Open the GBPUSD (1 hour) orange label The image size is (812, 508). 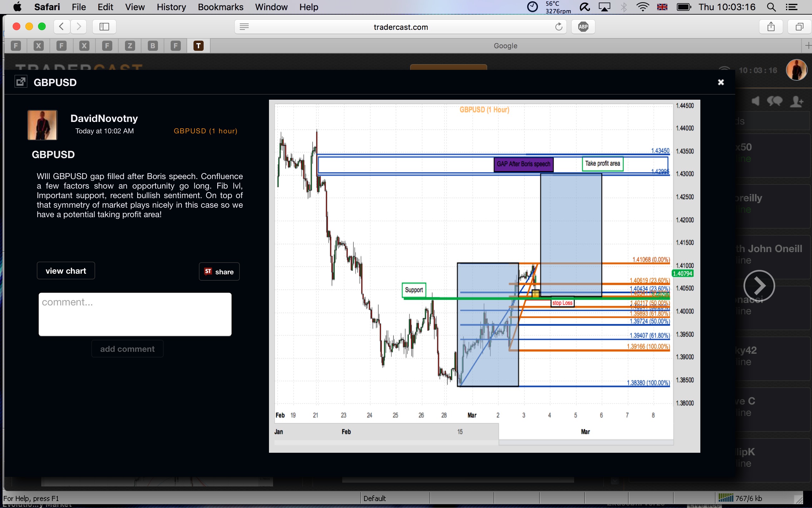pyautogui.click(x=205, y=131)
